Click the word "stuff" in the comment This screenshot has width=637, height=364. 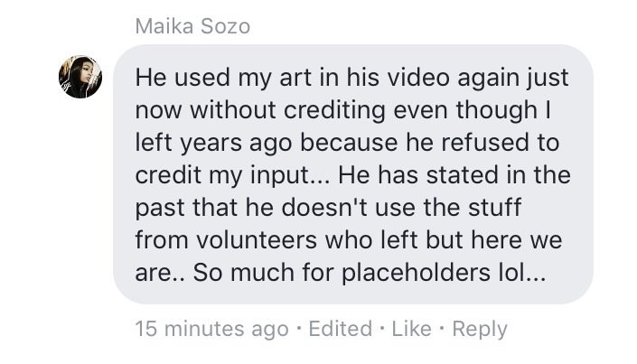click(494, 207)
